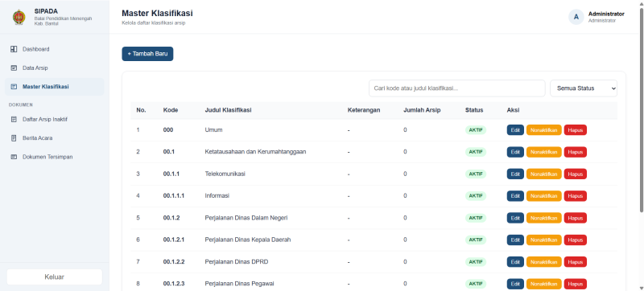
Task: Open Dokumen Tersimpan section
Action: (x=55, y=157)
